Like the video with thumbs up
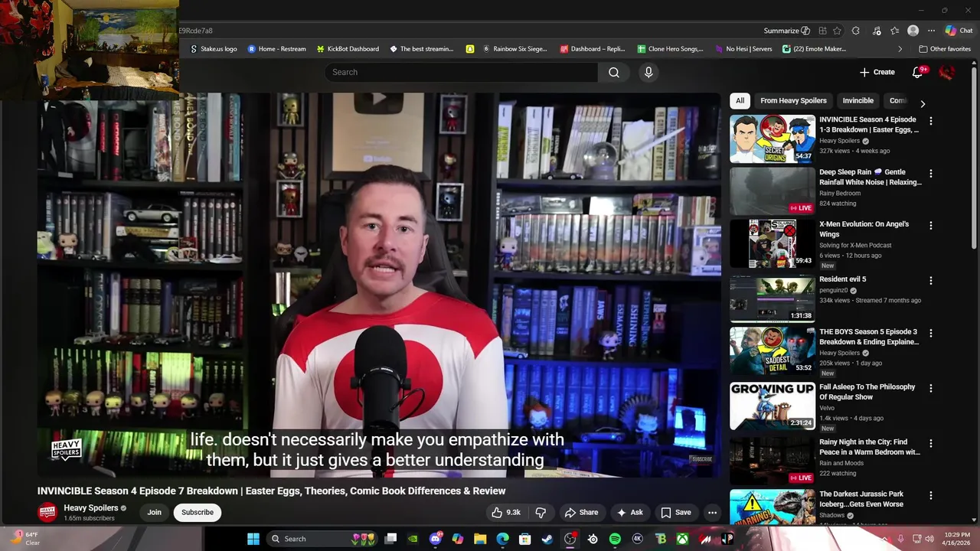The width and height of the screenshot is (980, 551). pyautogui.click(x=506, y=513)
